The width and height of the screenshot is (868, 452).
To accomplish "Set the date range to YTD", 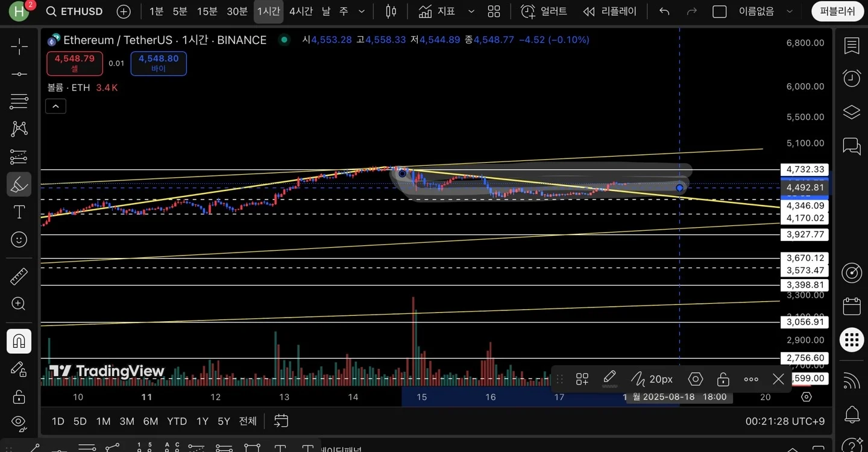I will (x=177, y=421).
